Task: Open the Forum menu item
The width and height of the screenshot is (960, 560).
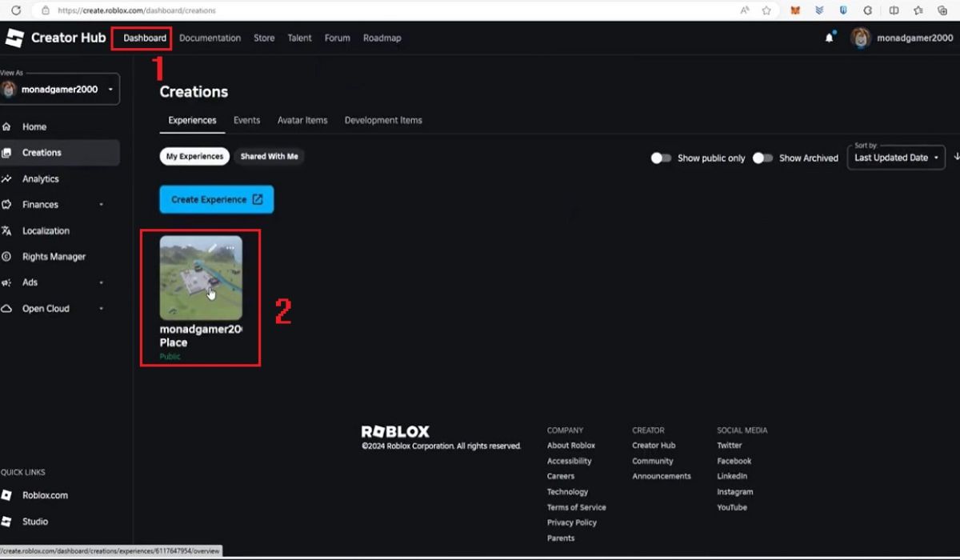Action: click(x=338, y=38)
